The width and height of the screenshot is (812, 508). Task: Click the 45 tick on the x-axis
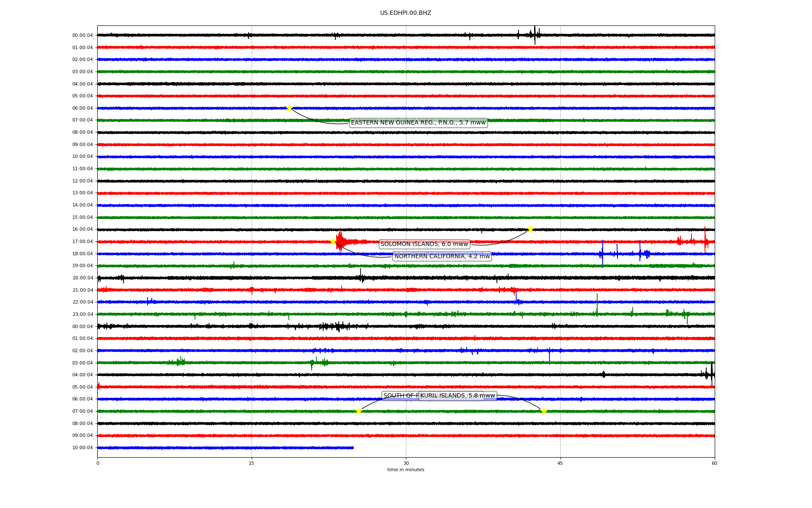click(x=560, y=463)
